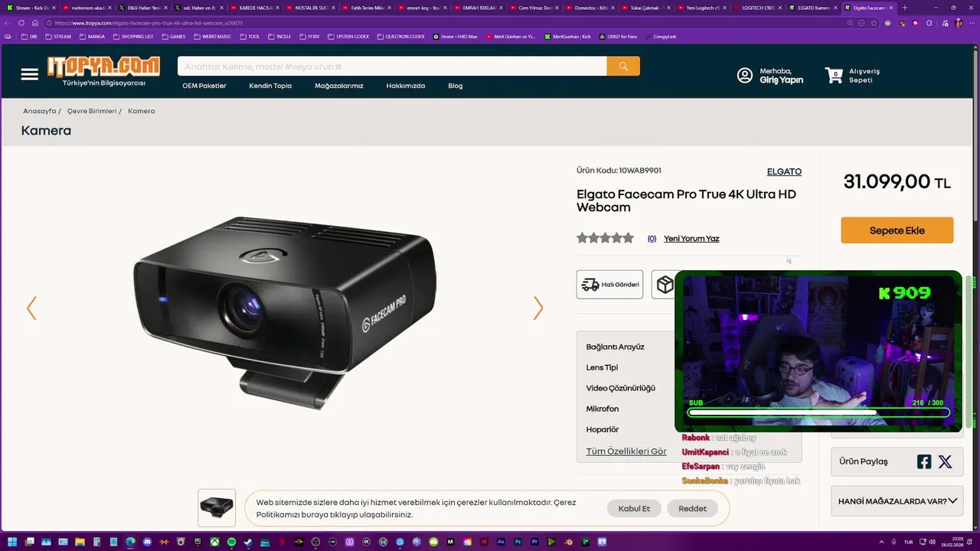Reject cookies with Reddet
This screenshot has height=551, width=980.
pos(692,508)
